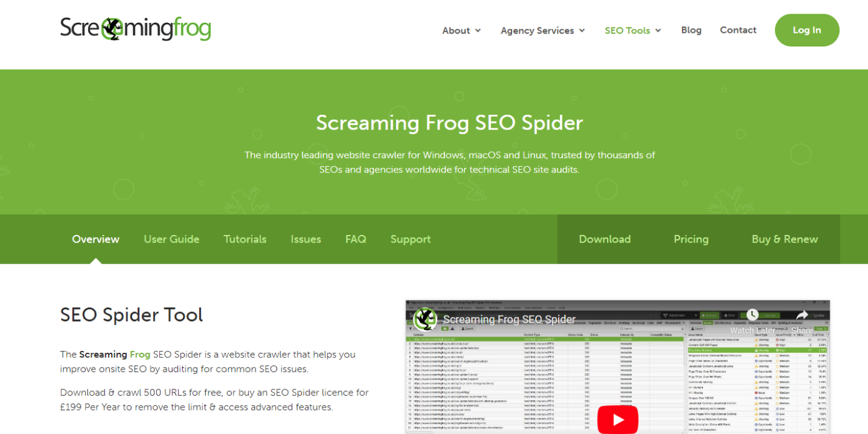Screen dimensions: 868x434
Task: Click the Watch Later clock icon
Action: (752, 315)
